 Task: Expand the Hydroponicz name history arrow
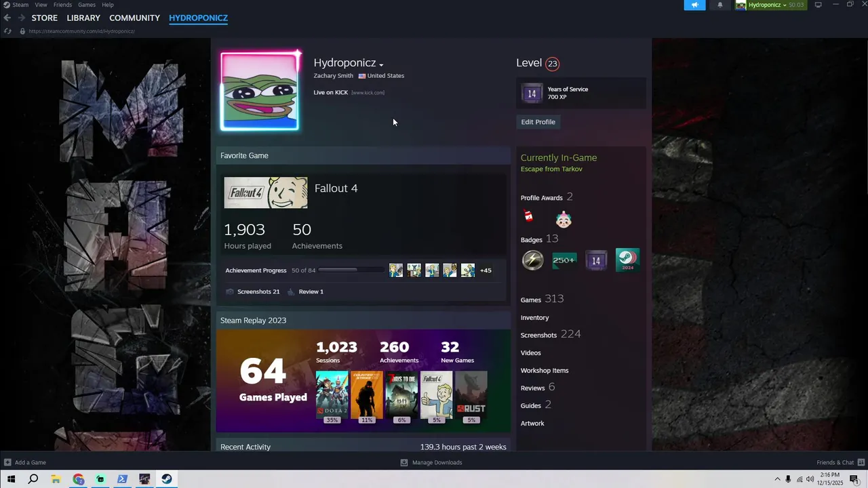coord(381,65)
